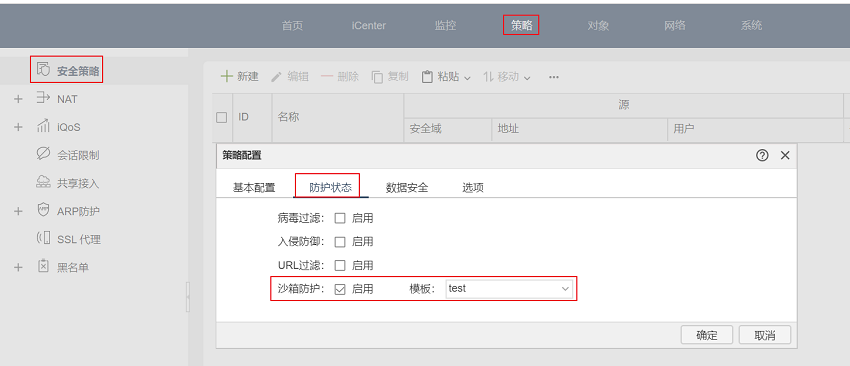Switch to 选项 tab

tap(473, 188)
